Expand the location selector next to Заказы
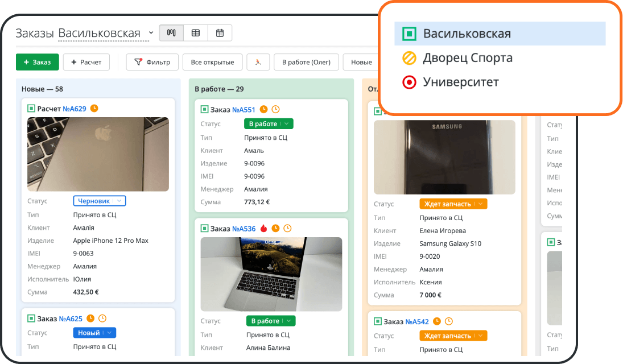Image resolution: width=623 pixels, height=364 pixels. [x=150, y=33]
